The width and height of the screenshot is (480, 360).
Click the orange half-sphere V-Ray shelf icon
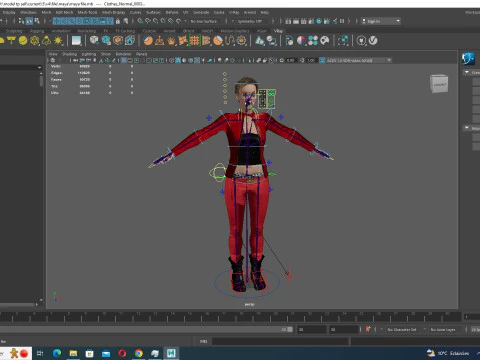[148, 41]
